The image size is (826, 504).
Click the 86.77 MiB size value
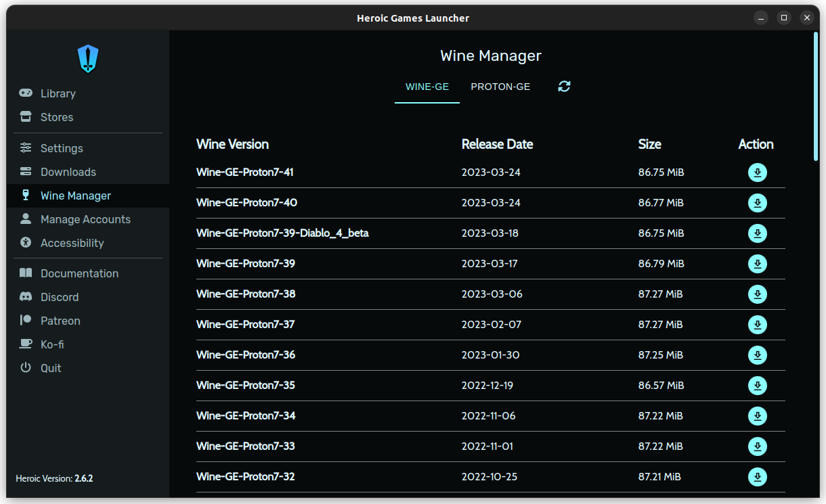click(x=661, y=203)
